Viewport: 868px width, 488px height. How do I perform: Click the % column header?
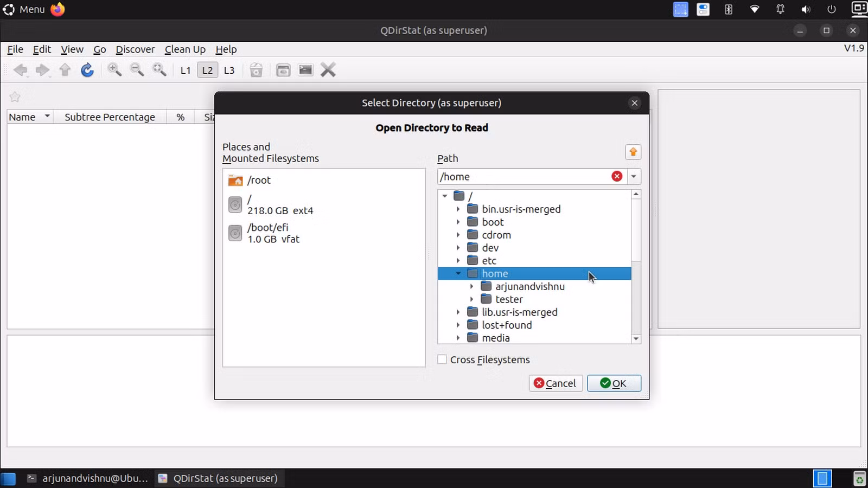[x=180, y=117]
